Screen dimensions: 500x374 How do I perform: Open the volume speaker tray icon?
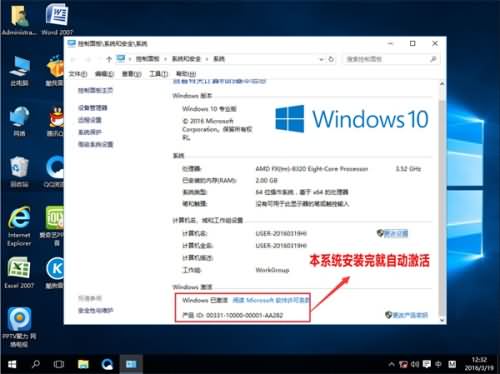tap(415, 364)
